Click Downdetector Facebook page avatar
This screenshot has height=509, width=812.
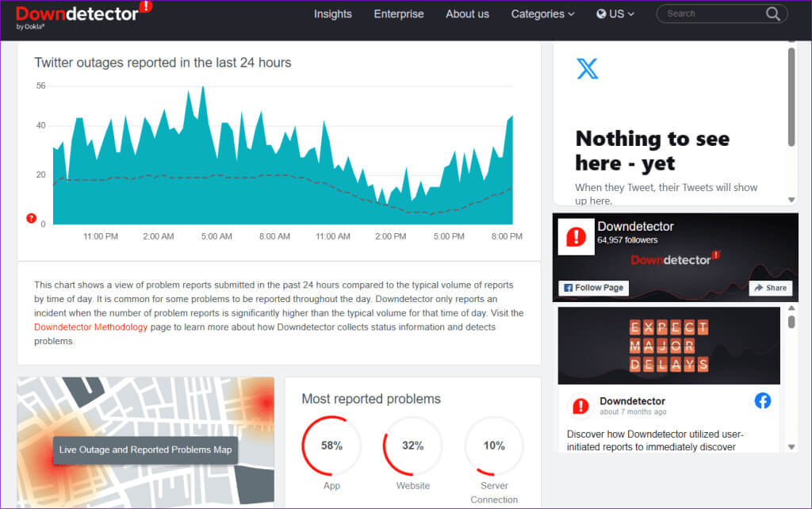pyautogui.click(x=576, y=237)
